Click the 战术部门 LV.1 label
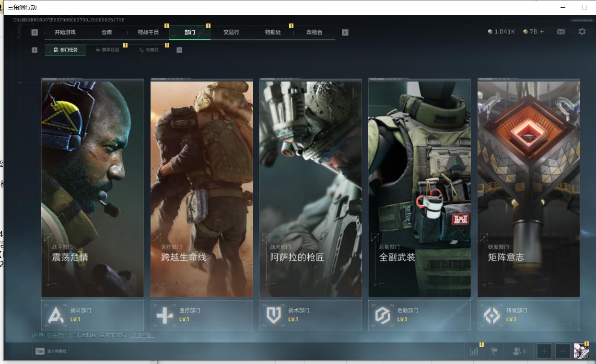Image resolution: width=596 pixels, height=364 pixels. tap(293, 319)
